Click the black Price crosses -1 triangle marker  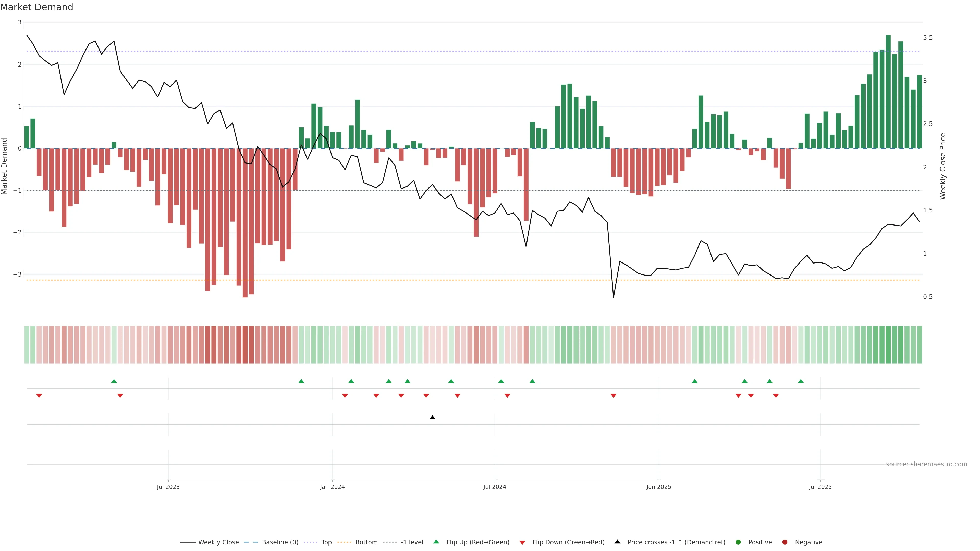432,418
